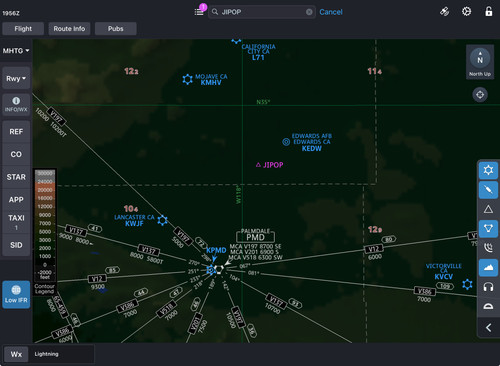The width and height of the screenshot is (500, 366).
Task: Expand the MHTG airport dropdown
Action: coord(16,51)
